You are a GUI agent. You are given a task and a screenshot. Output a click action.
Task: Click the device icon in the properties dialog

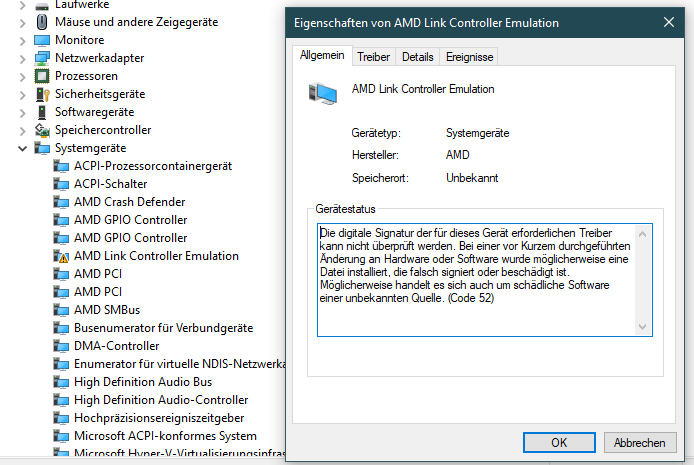[x=323, y=94]
